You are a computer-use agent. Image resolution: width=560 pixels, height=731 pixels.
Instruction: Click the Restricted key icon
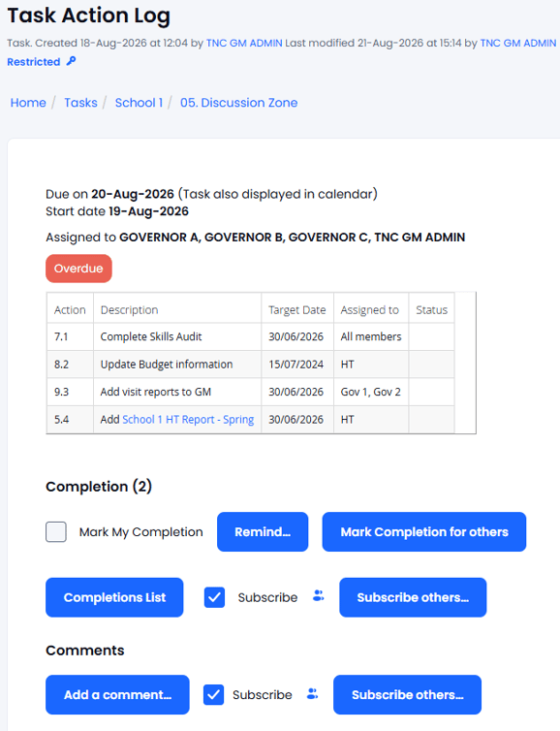point(71,61)
